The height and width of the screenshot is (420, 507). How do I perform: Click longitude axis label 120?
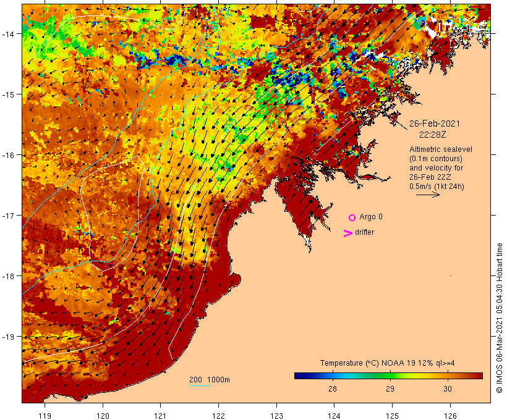coord(103,416)
